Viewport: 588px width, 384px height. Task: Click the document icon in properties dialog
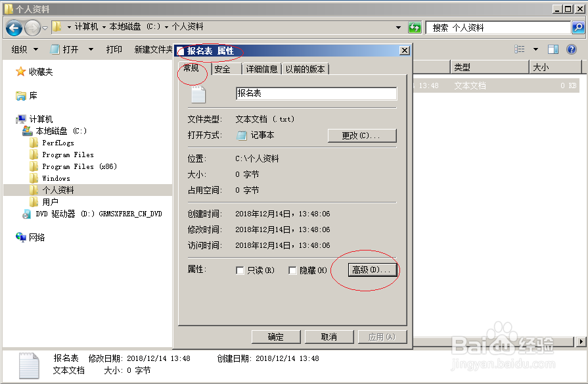198,94
